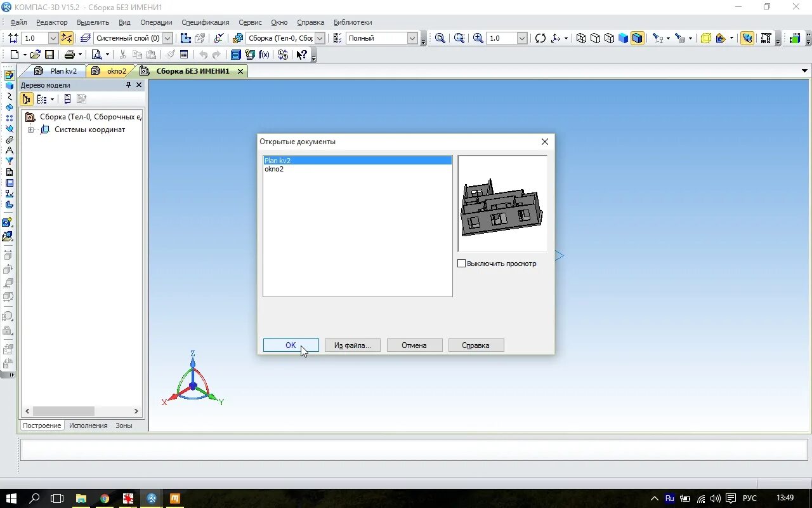The image size is (812, 508).
Task: Open the Файл menu
Action: tap(18, 22)
